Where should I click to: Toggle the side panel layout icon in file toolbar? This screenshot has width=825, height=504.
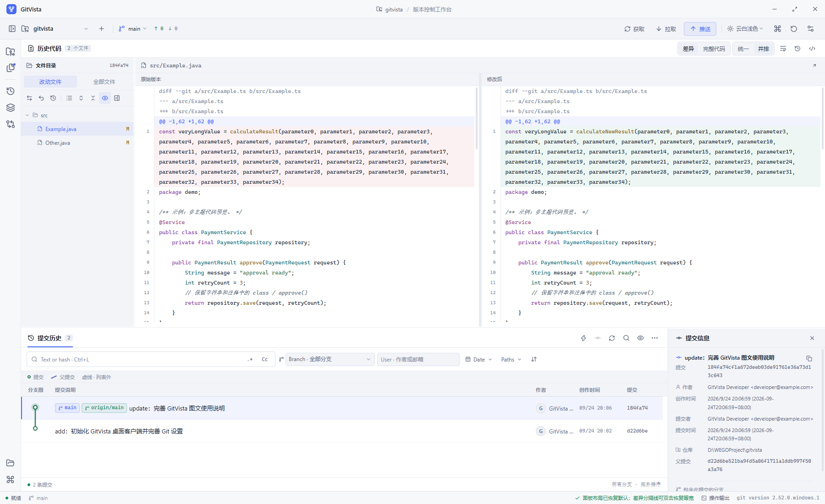tap(117, 98)
